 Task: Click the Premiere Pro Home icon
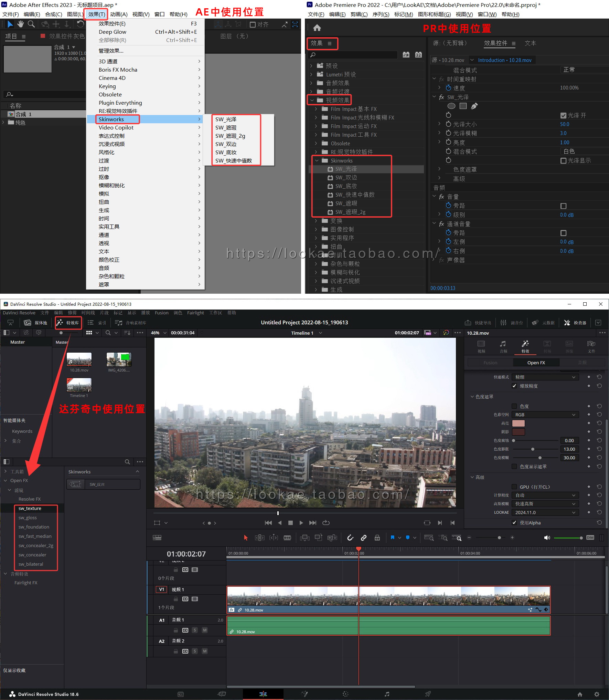click(x=317, y=28)
